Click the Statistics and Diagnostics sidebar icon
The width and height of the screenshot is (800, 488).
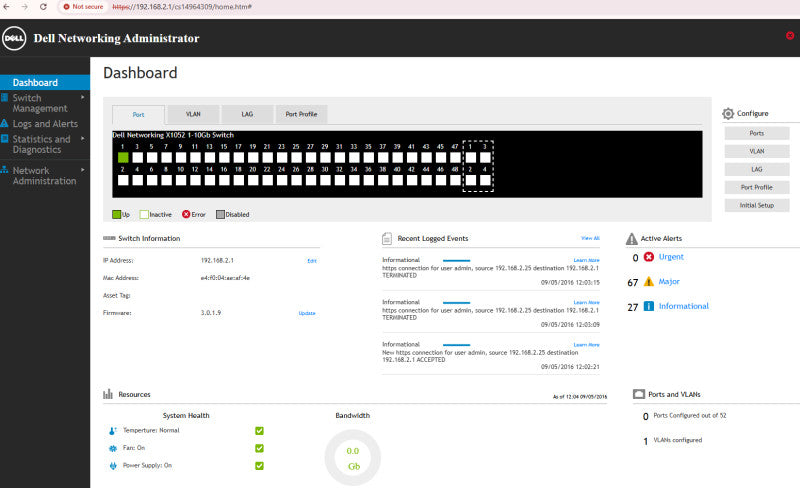(5, 138)
